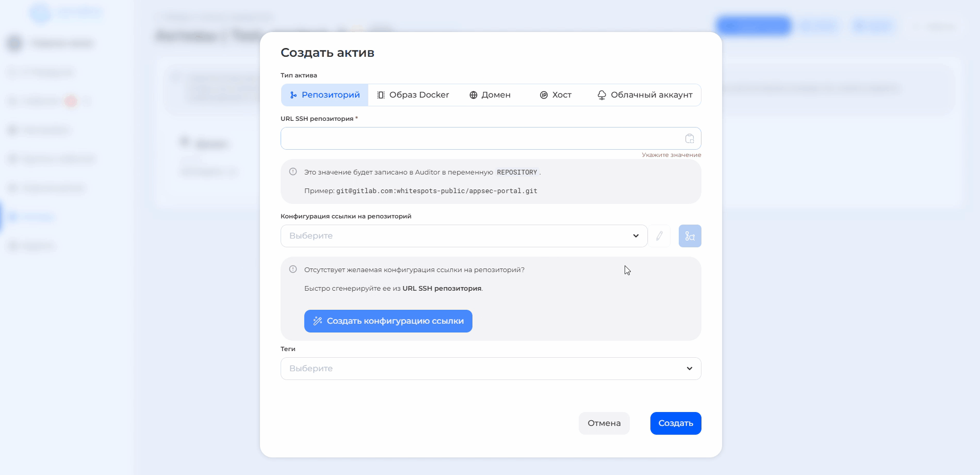Image resolution: width=980 pixels, height=475 pixels.
Task: Click the blue repository link icon button
Action: click(x=690, y=236)
